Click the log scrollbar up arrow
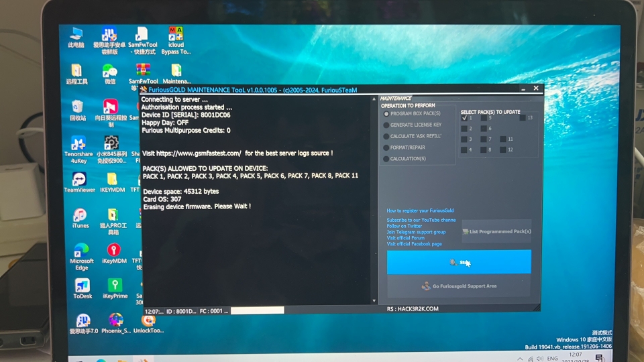644x362 pixels. pos(374,99)
